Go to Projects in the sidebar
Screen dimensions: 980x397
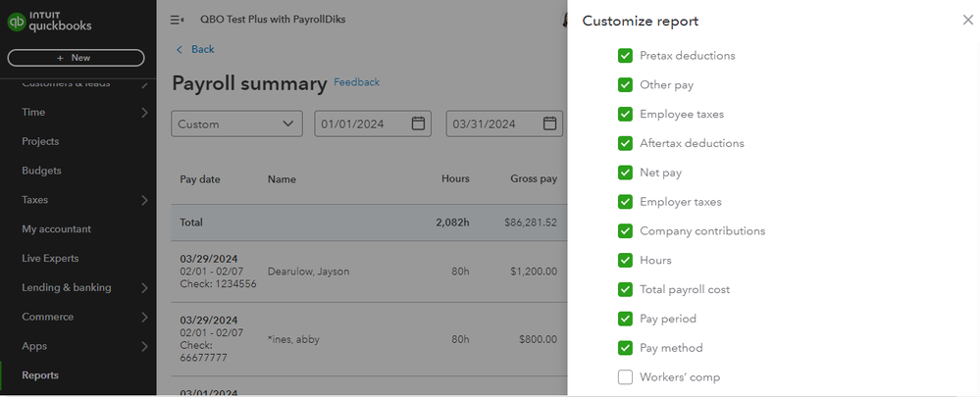40,142
